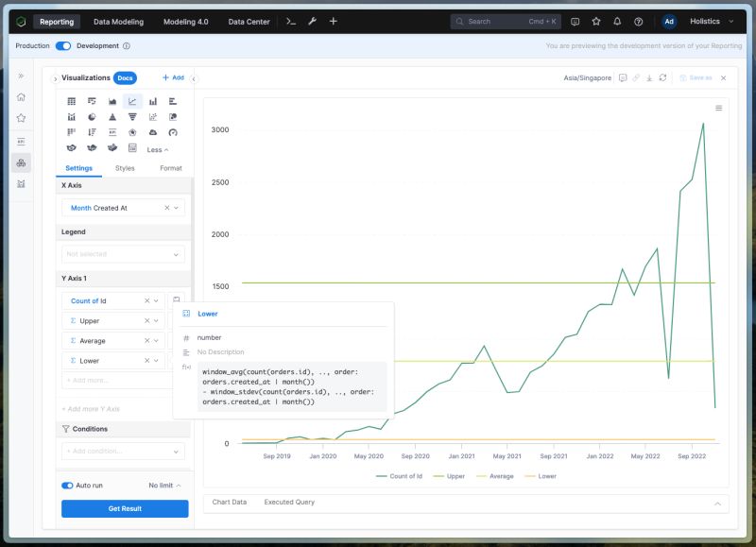Toggle Lower series in chart legend
The height and width of the screenshot is (547, 756).
[x=541, y=476]
